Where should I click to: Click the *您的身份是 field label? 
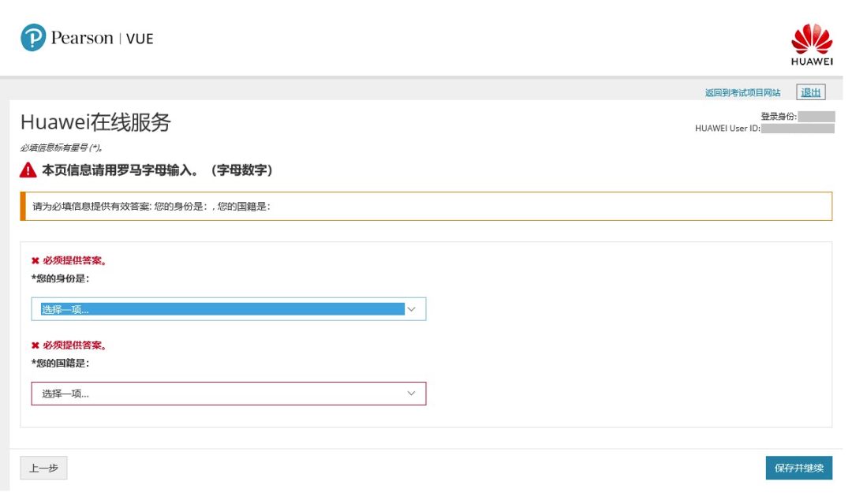[x=60, y=278]
